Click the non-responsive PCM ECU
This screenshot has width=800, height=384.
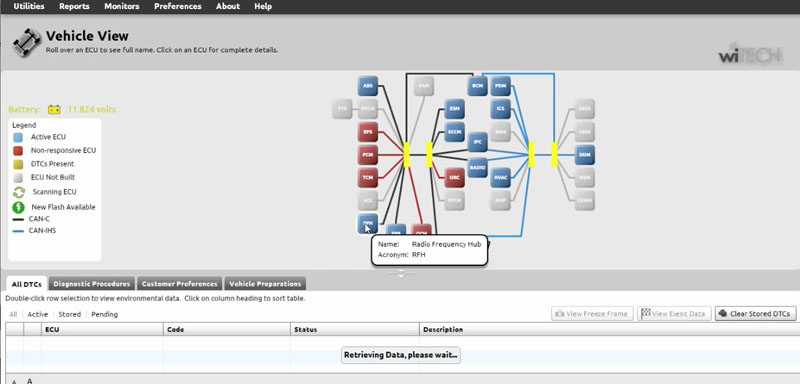click(367, 155)
